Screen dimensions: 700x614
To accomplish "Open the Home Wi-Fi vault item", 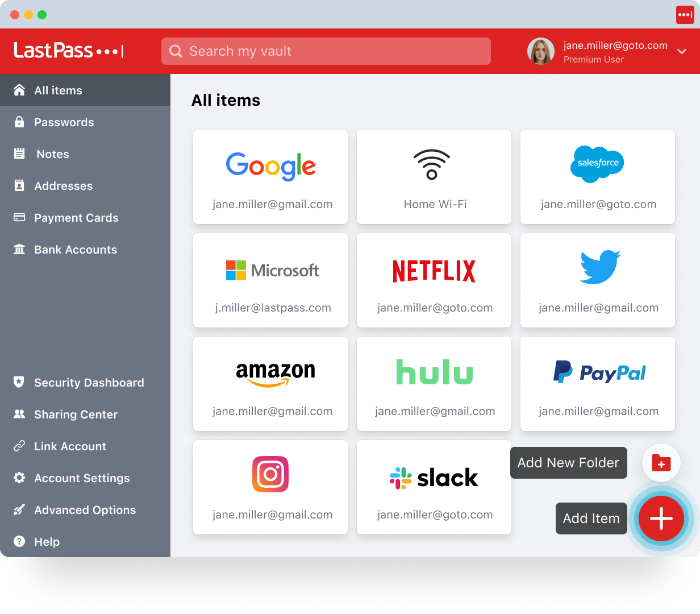I will [x=434, y=177].
